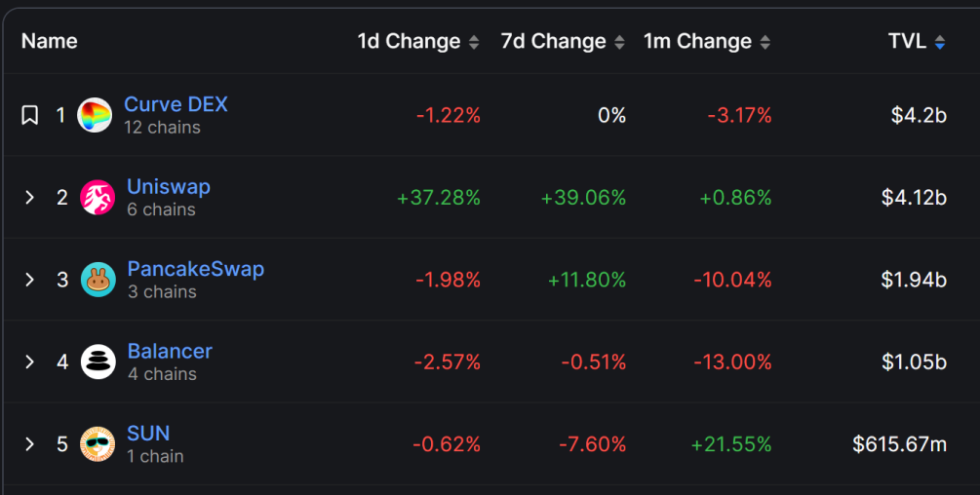Open the Balancer protocol link
Image resolution: width=980 pixels, height=495 pixels.
point(170,351)
